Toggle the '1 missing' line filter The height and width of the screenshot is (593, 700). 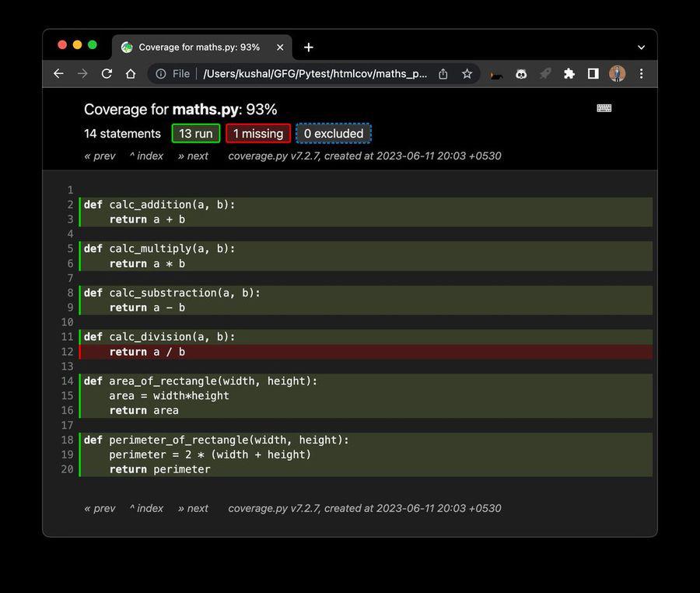(x=258, y=133)
